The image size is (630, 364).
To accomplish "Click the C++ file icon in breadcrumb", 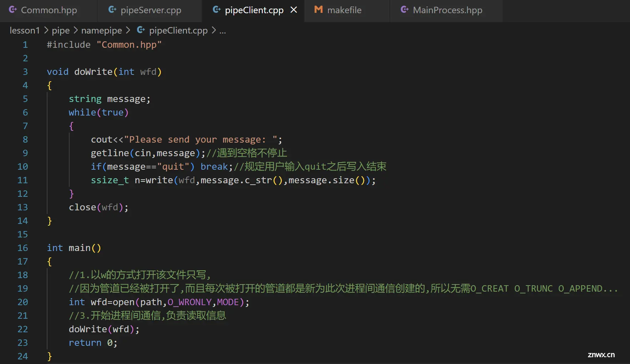I will point(141,30).
